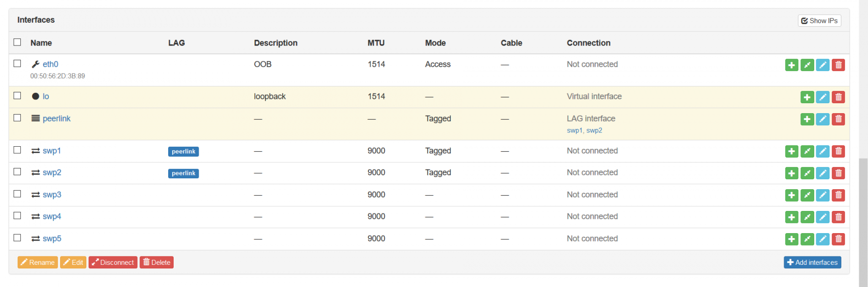Click the Rename button
This screenshot has width=868, height=287.
pyautogui.click(x=37, y=262)
